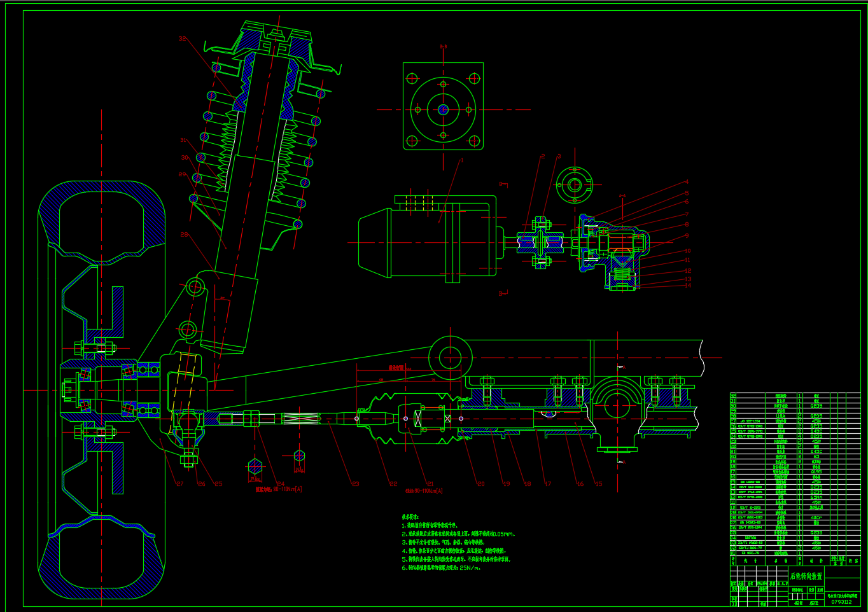Click the 65Mn material cell in the parts list
The height and width of the screenshot is (612, 868).
coord(816,497)
